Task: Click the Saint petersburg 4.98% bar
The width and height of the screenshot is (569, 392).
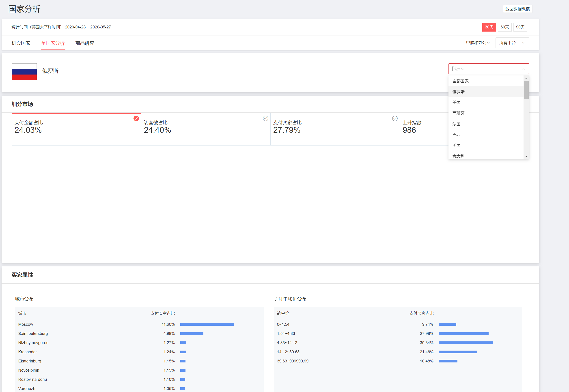Action: click(x=192, y=334)
